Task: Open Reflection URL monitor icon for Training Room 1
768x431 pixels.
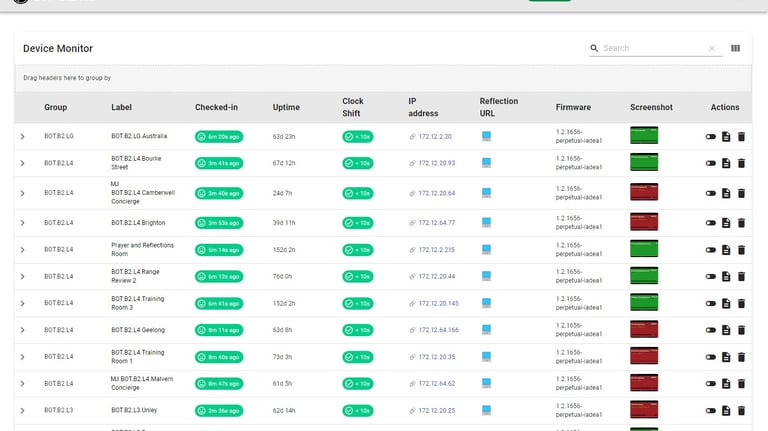Action: tap(486, 357)
